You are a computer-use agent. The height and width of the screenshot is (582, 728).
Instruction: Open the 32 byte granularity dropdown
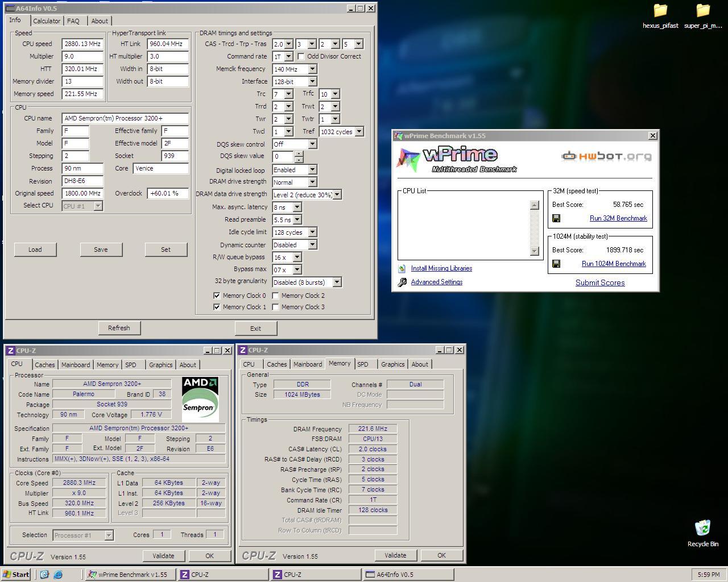tap(337, 282)
